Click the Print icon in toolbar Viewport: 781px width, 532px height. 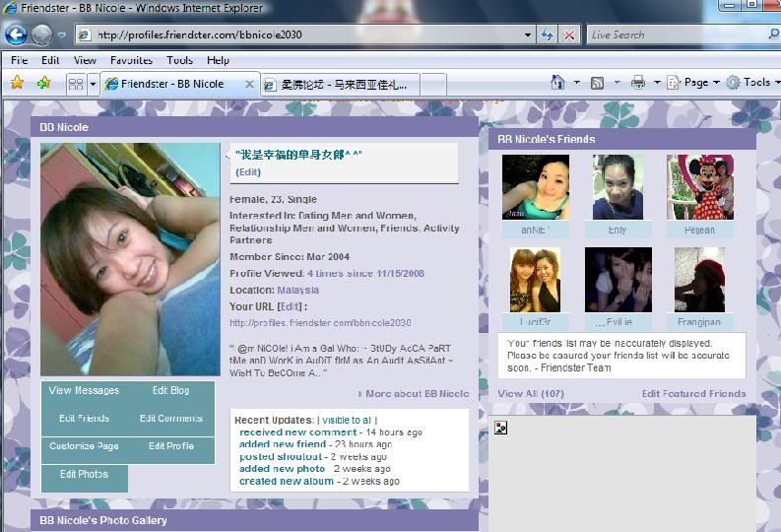637,83
